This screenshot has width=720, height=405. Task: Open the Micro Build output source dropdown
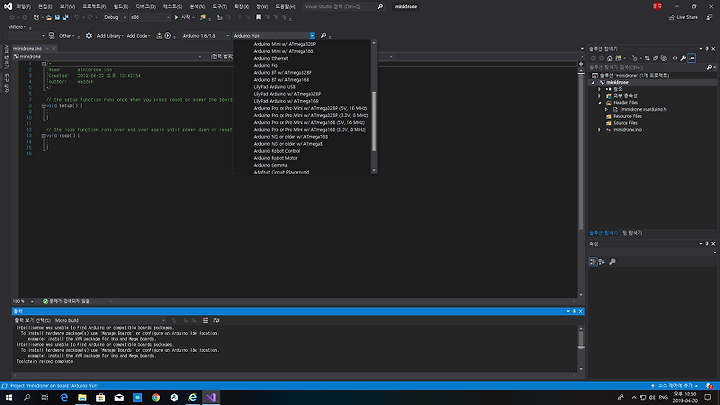click(110, 321)
